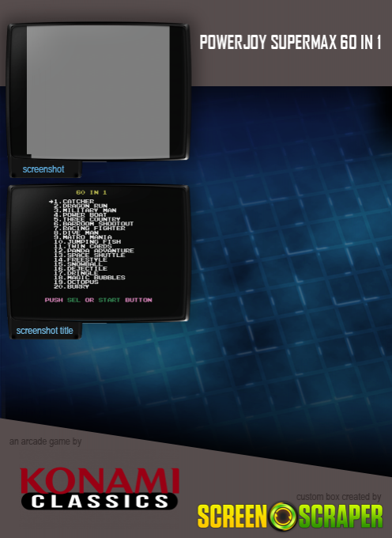Select '19.OCTOPUS' in the game list
The image size is (392, 538).
click(76, 282)
